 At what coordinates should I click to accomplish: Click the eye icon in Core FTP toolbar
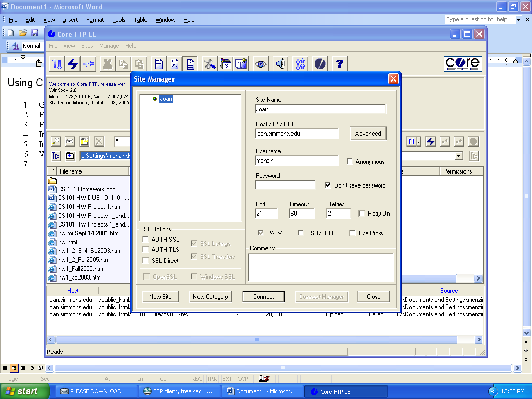tap(260, 64)
